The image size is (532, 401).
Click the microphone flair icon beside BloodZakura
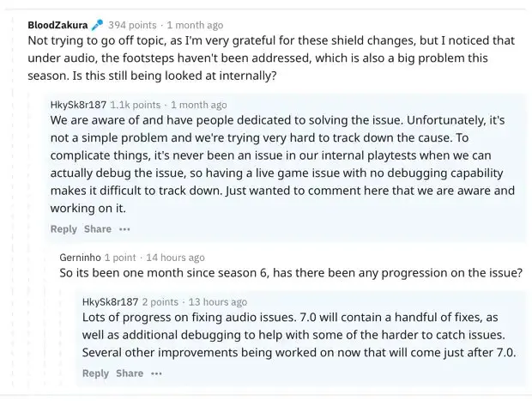[x=97, y=24]
